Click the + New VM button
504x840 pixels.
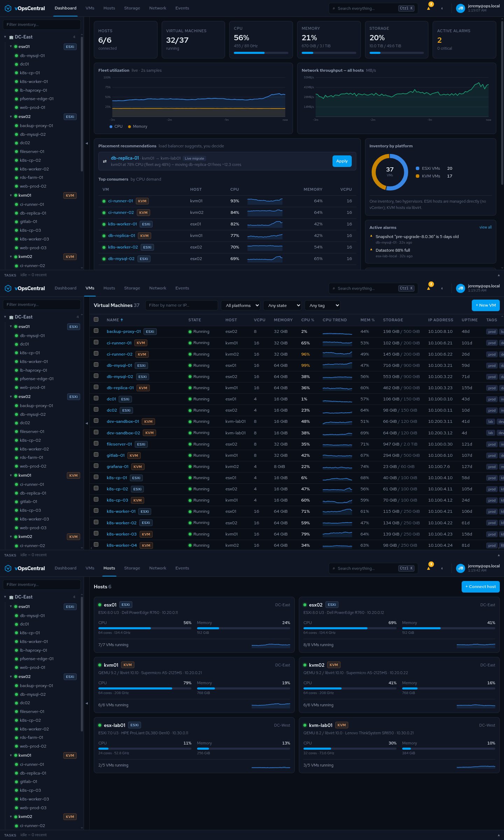pos(486,306)
